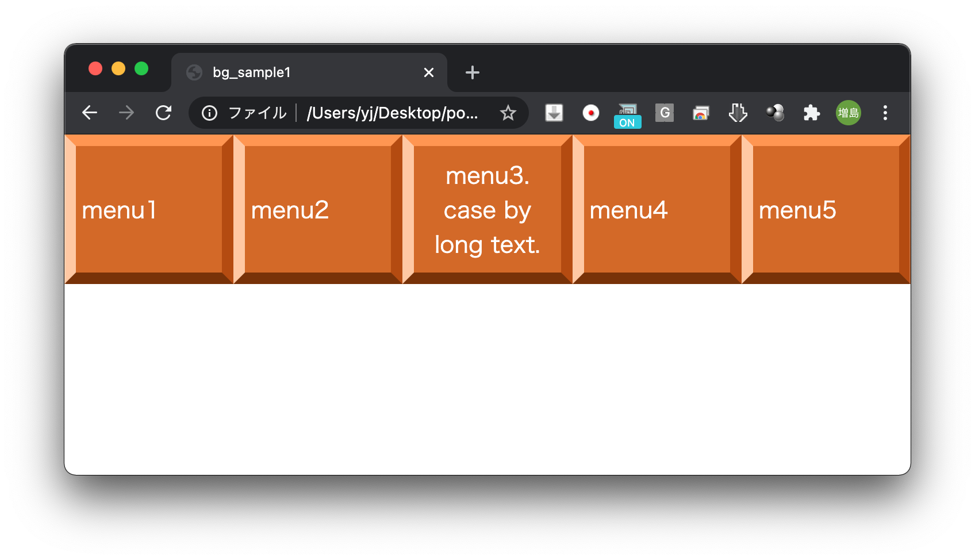
Task: Reload the bg_sample1 page
Action: pos(163,113)
